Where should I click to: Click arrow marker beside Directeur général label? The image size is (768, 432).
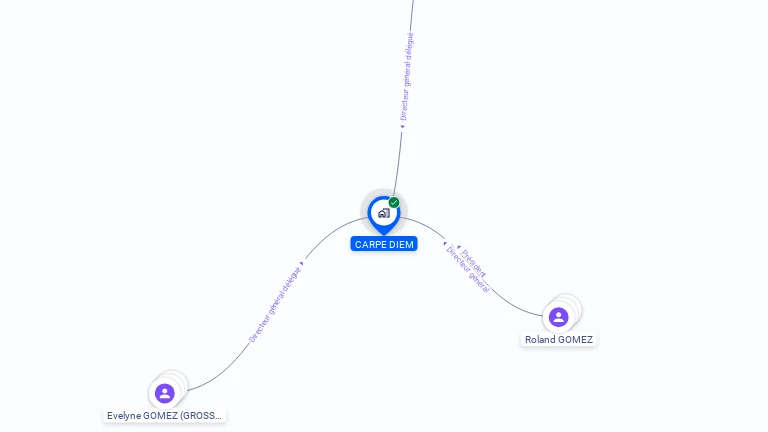pos(445,243)
